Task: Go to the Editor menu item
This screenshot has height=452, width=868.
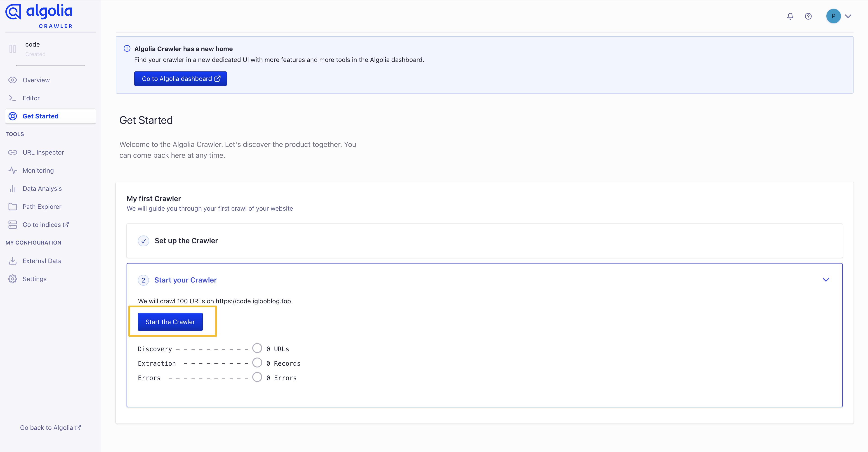Action: 31,98
